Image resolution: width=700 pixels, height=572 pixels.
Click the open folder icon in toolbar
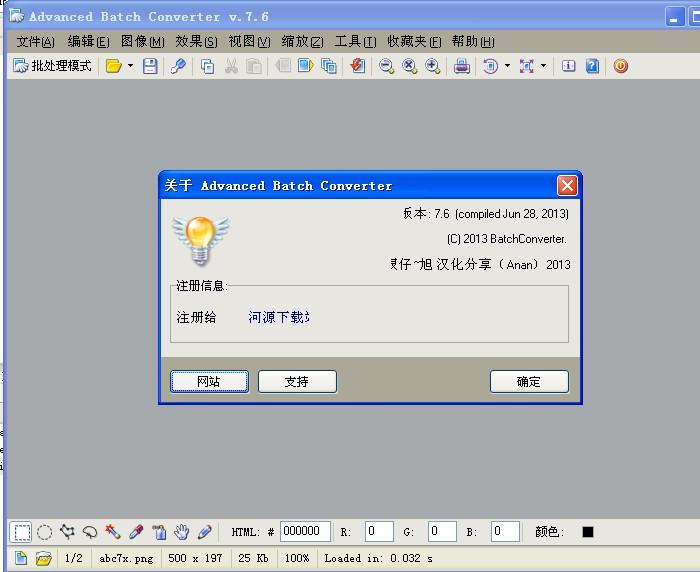point(113,66)
